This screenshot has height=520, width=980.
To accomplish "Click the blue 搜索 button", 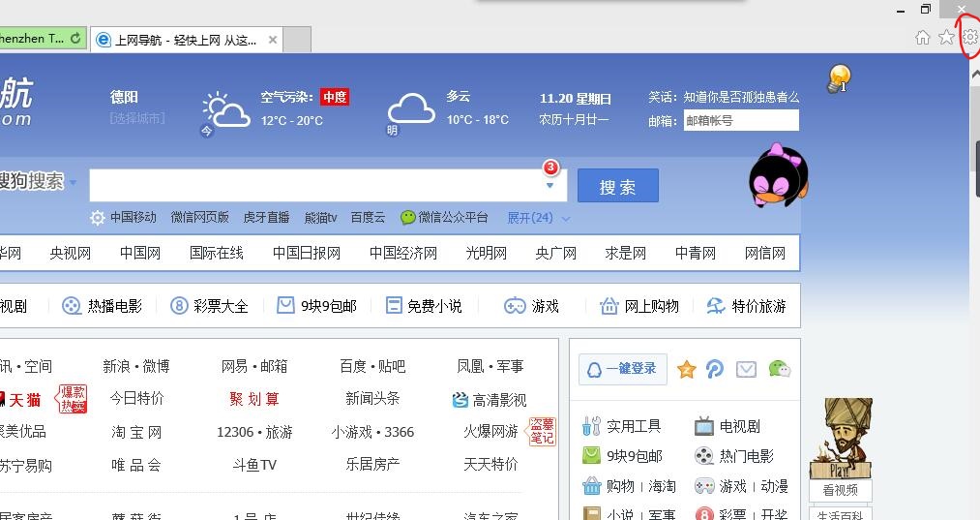I will coord(617,186).
